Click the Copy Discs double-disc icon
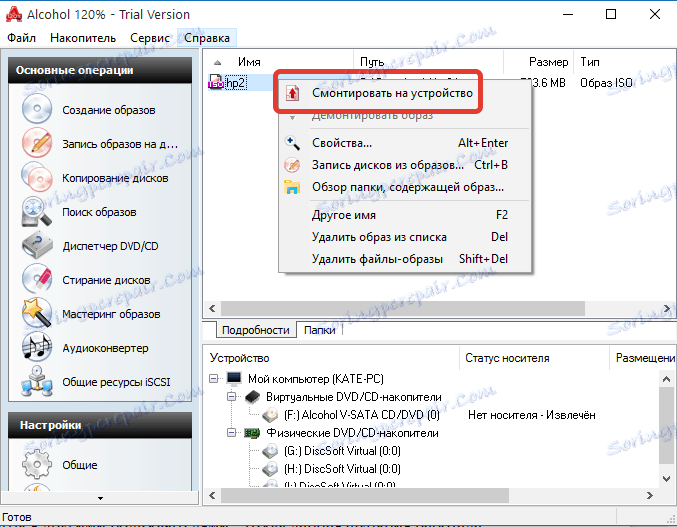The image size is (677, 527). coord(37,177)
